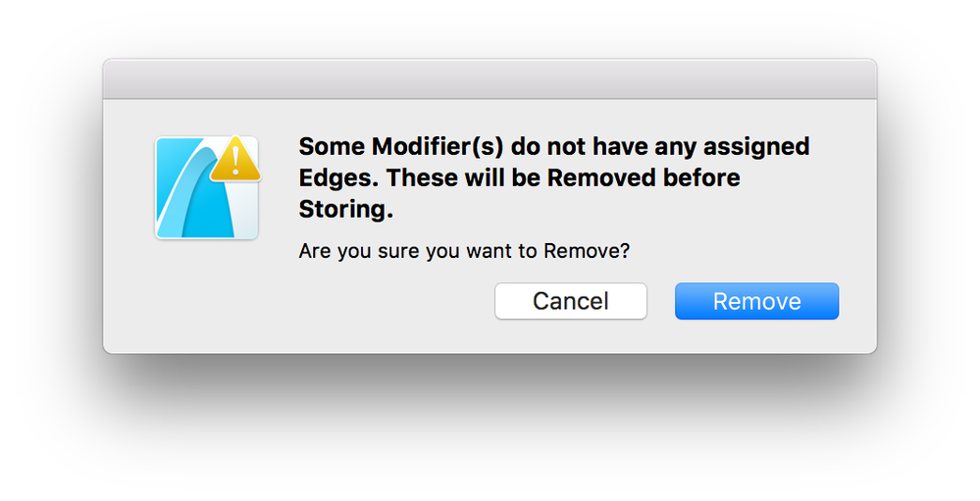Click the "Are you sure you want to Remove?" message

[464, 251]
